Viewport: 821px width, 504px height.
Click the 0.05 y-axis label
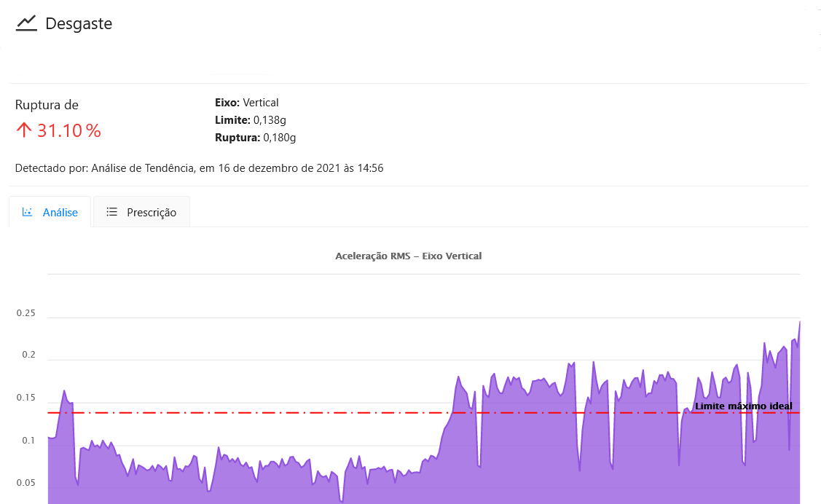(26, 483)
